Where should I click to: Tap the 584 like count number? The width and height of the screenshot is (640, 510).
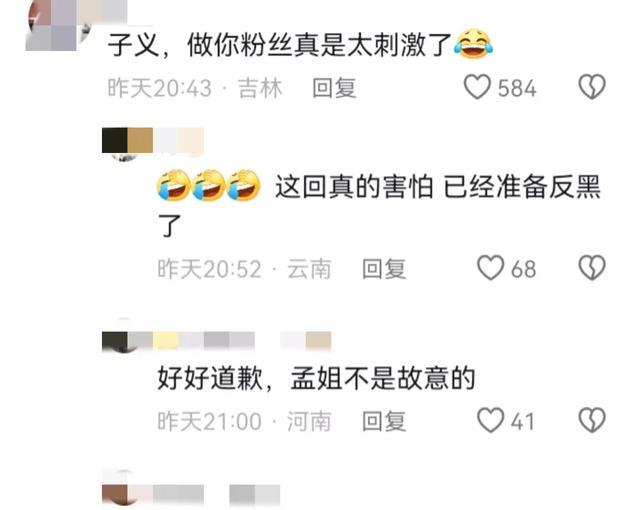(517, 88)
